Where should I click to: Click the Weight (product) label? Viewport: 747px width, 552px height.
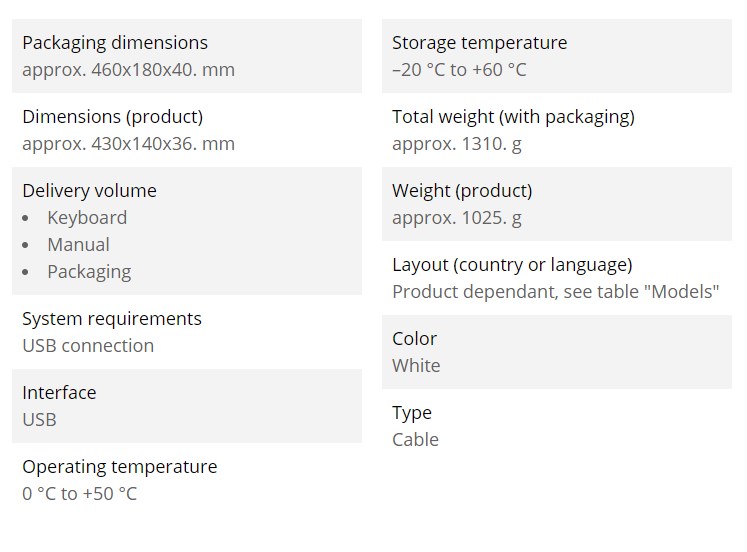click(x=462, y=191)
